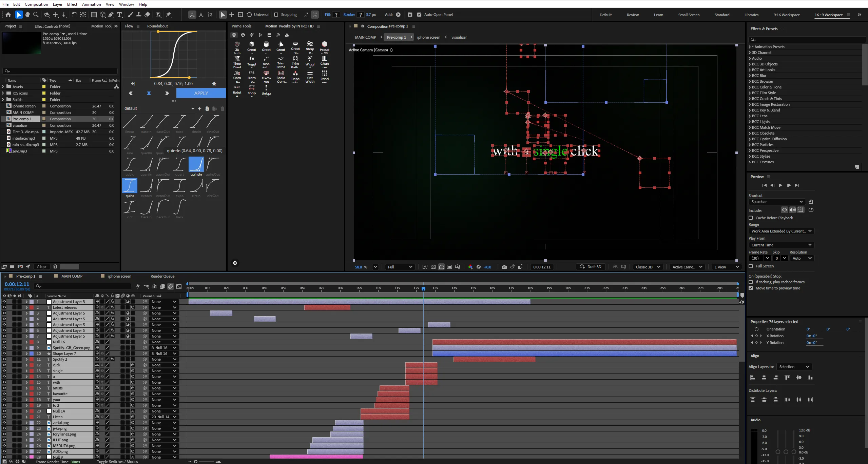The image size is (868, 464).
Task: Click the Trim Paths tweak icon
Action: [x=281, y=61]
